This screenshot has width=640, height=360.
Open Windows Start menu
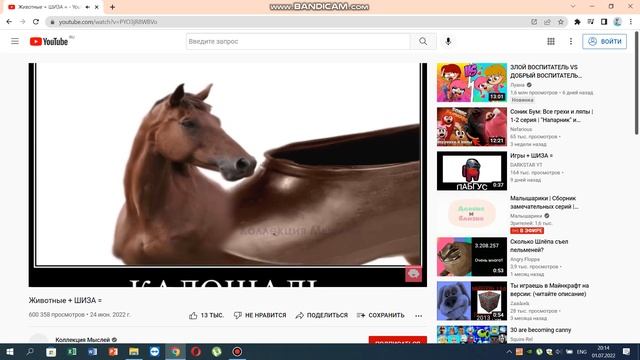click(x=9, y=352)
